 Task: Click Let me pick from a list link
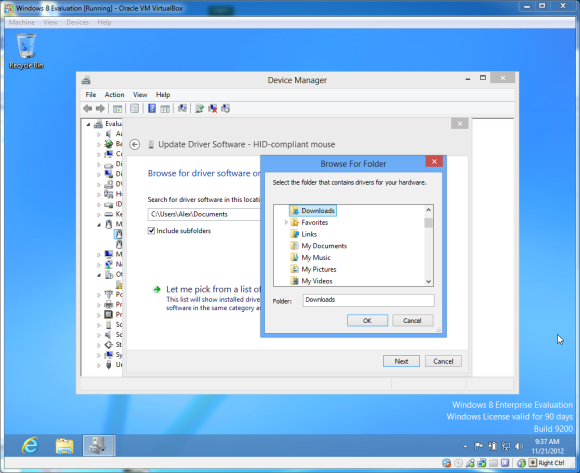point(213,289)
